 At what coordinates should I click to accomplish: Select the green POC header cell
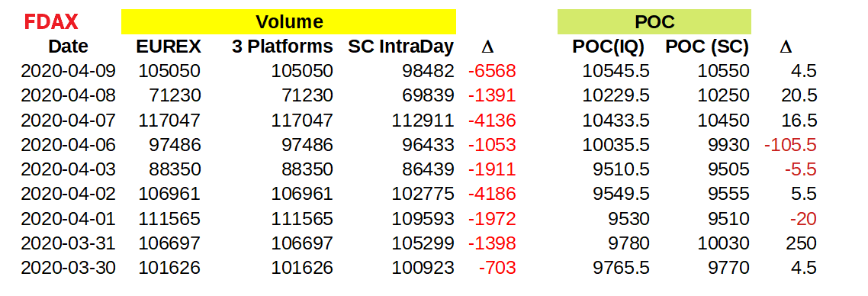654,21
